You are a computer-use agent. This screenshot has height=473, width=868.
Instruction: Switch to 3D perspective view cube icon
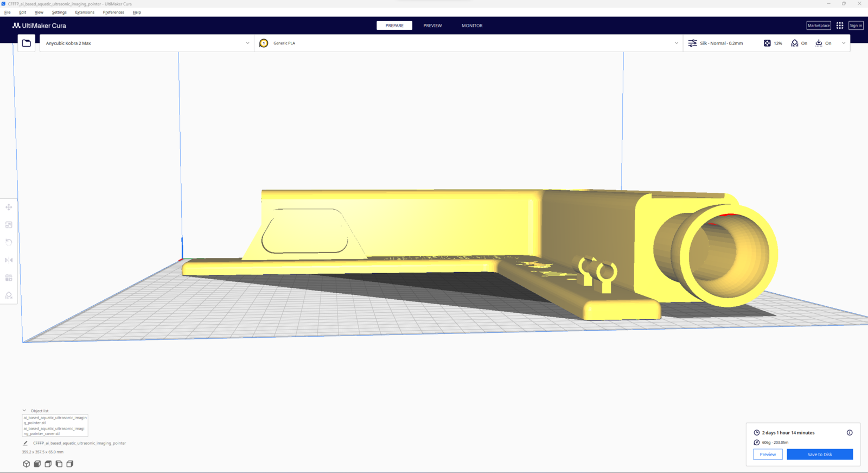coord(26,464)
